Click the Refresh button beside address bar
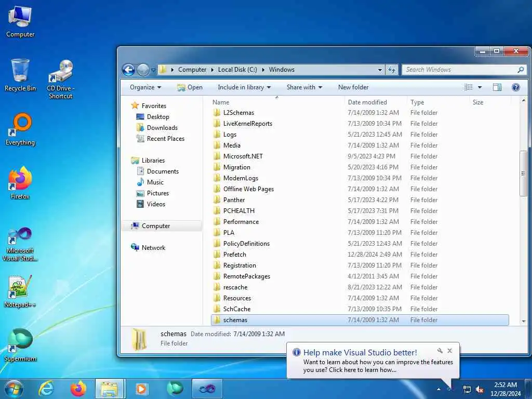The image size is (532, 399). pyautogui.click(x=392, y=70)
